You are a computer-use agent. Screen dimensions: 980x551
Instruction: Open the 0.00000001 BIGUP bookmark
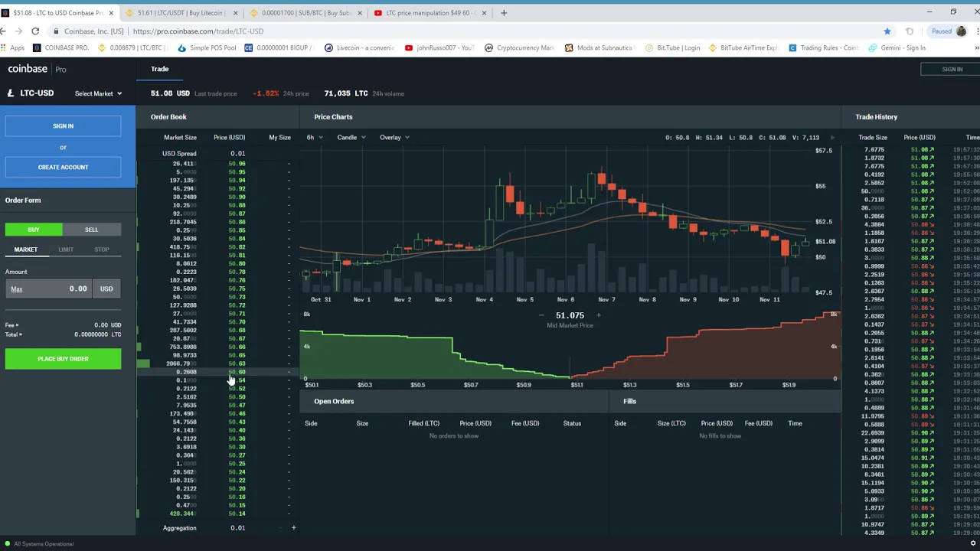point(280,47)
